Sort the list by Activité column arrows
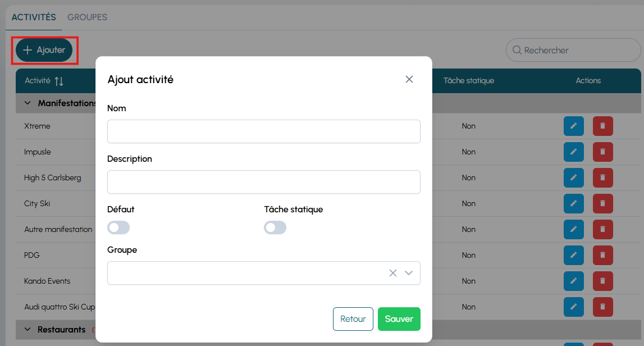This screenshot has height=346, width=644. click(59, 81)
